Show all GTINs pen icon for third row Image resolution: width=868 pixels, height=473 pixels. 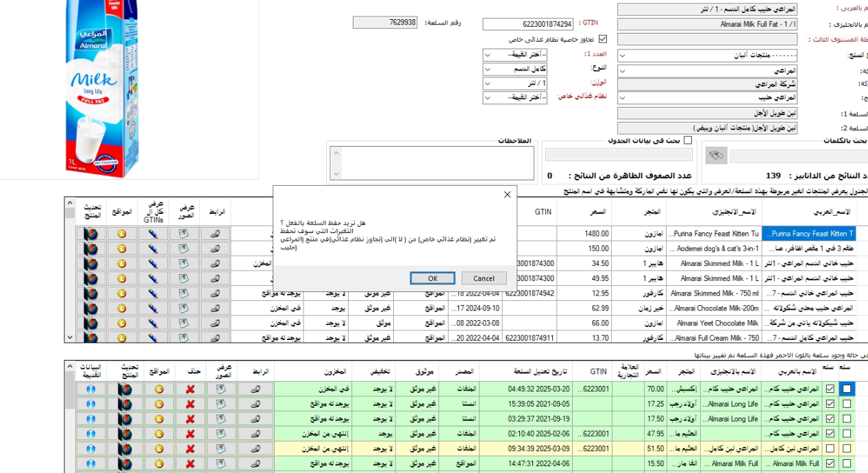[x=153, y=263]
